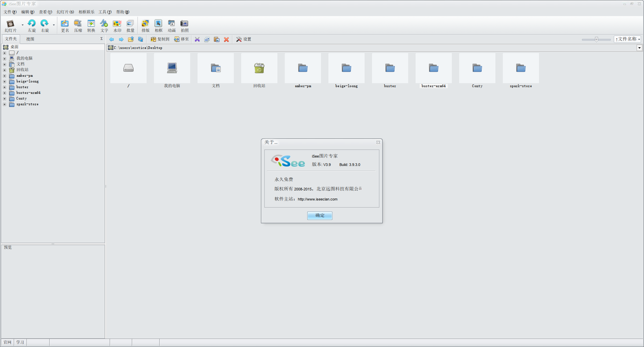
Task: Expand the 我的电脑 tree node
Action: click(x=5, y=59)
